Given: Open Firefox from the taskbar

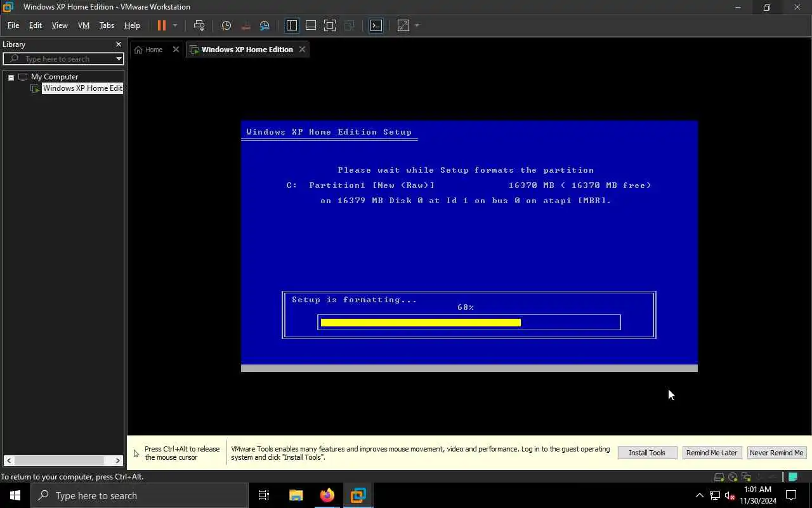Looking at the screenshot, I should click(327, 495).
